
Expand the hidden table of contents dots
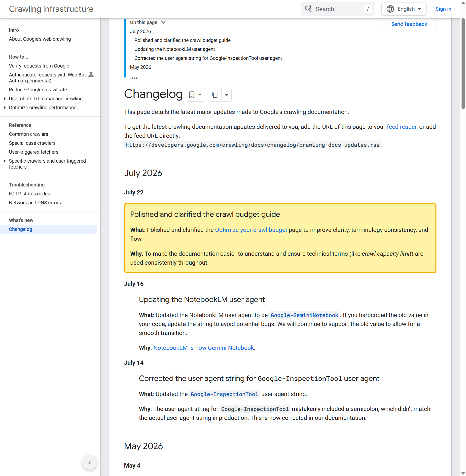(134, 78)
